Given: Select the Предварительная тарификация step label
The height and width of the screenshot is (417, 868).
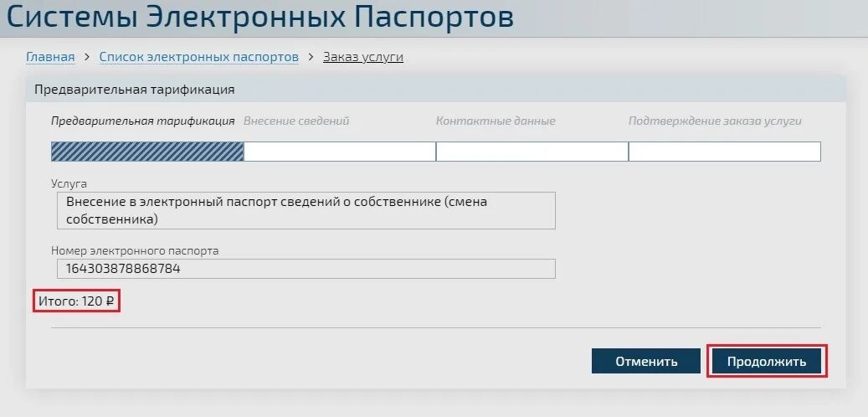Looking at the screenshot, I should point(143,121).
